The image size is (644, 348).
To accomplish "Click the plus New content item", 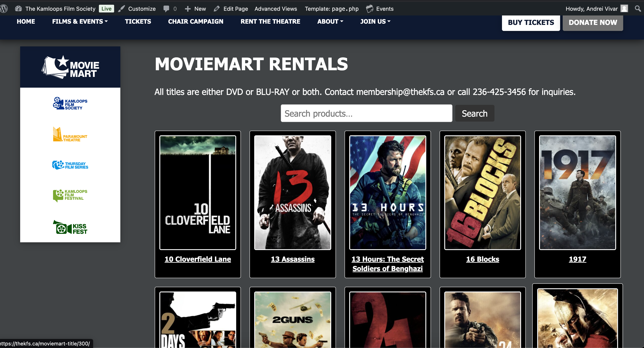I will click(x=195, y=9).
